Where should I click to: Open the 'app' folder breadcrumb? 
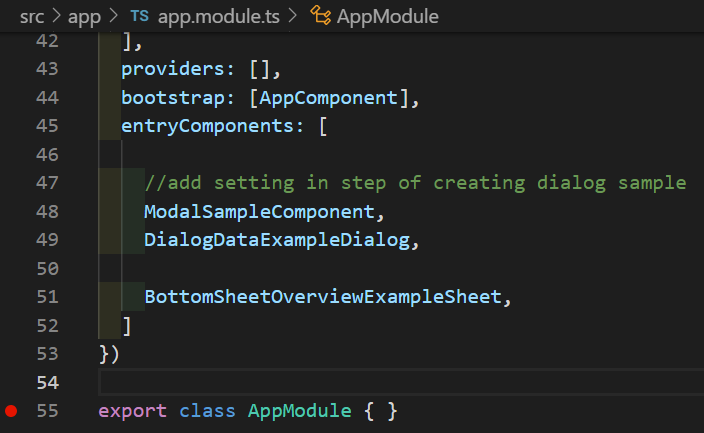pos(84,18)
